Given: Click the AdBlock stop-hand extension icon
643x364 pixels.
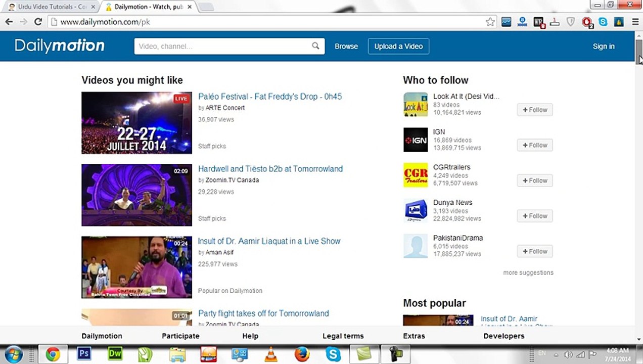Looking at the screenshot, I should coord(587,22).
